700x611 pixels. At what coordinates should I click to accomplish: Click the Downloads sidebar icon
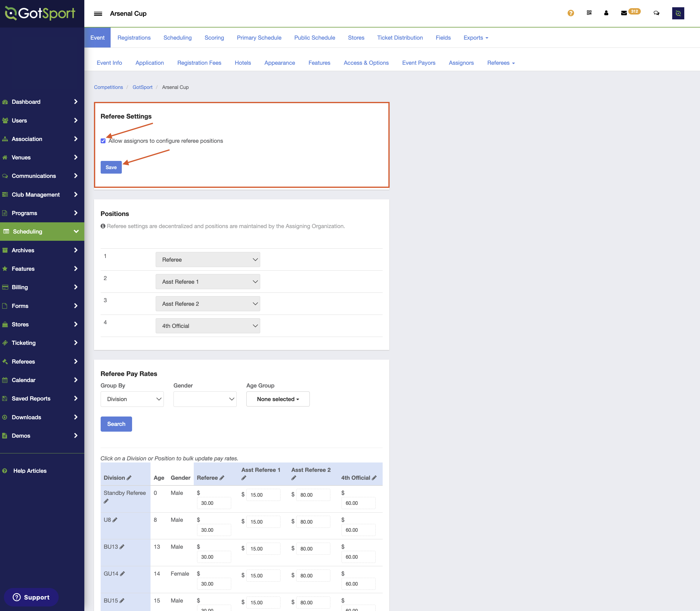coord(5,417)
